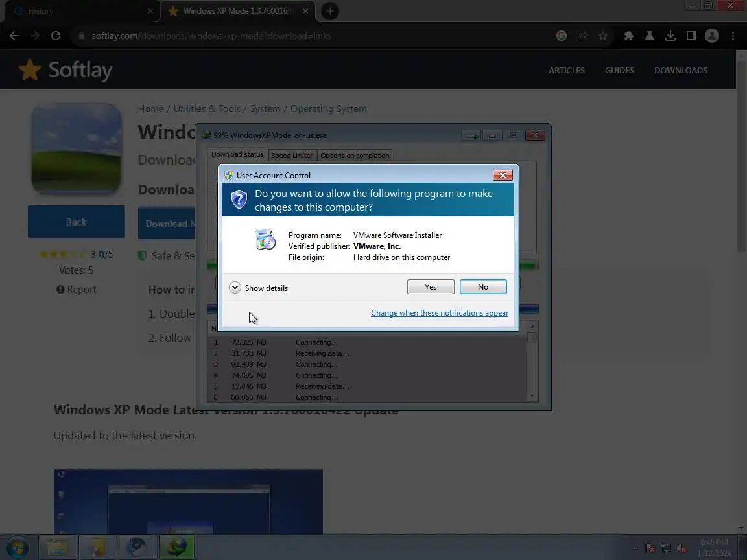Click the share page icon
Image resolution: width=747 pixels, height=560 pixels.
pyautogui.click(x=582, y=36)
